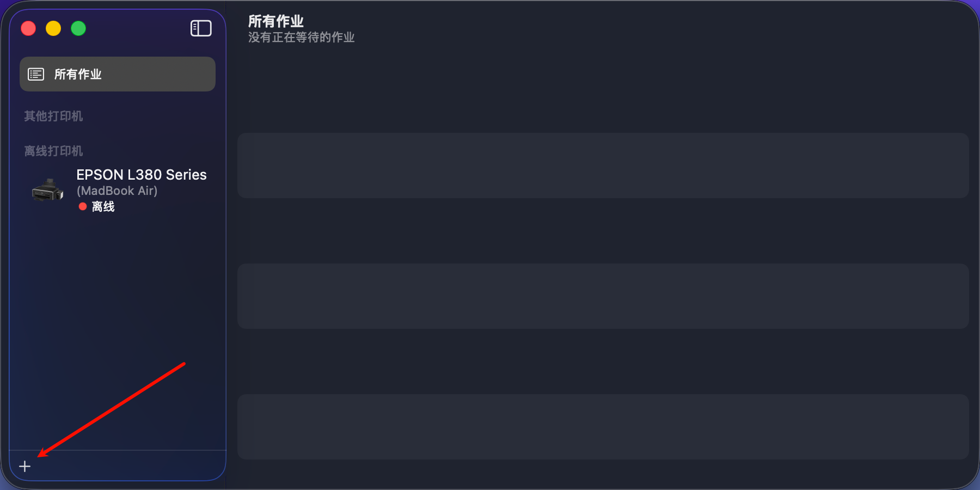Select 所有作业 label in the sidebar
The image size is (980, 490).
pyautogui.click(x=78, y=74)
